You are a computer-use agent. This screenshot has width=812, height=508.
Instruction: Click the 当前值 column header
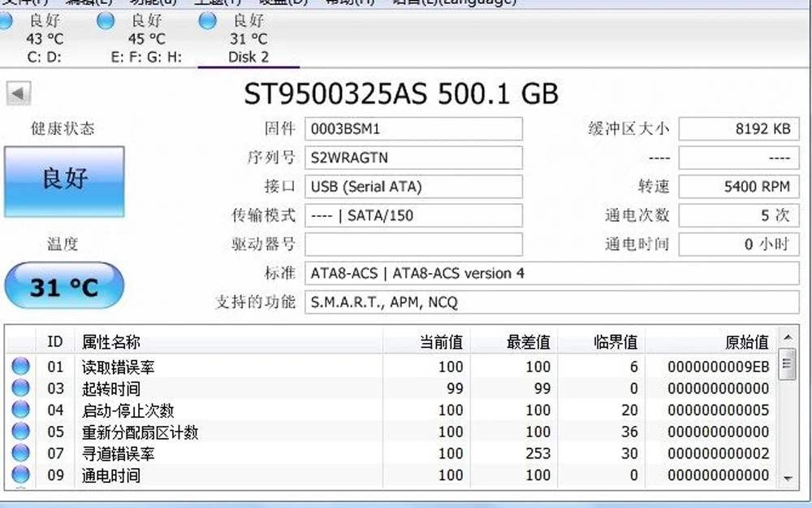(x=426, y=341)
